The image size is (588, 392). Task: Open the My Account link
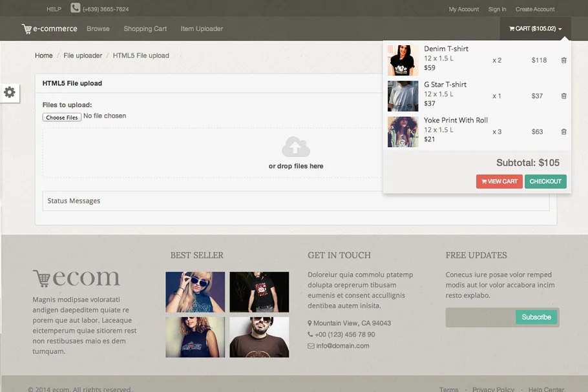click(x=464, y=9)
